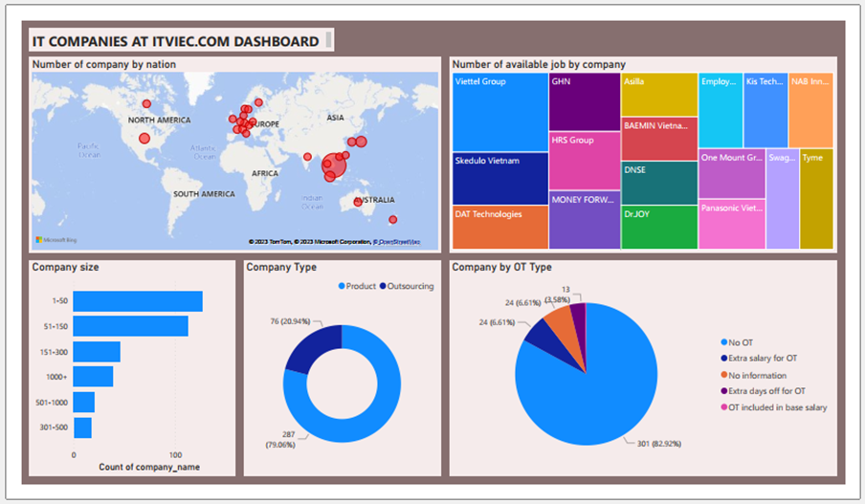Select the large blue No OT pie slice
The image size is (865, 504).
tap(596, 397)
